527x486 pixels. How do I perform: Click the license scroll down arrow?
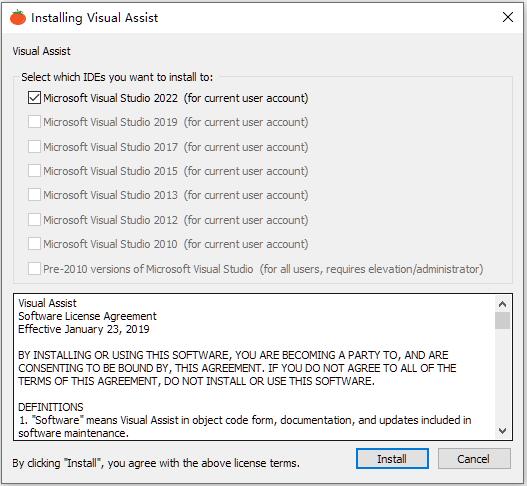point(502,431)
